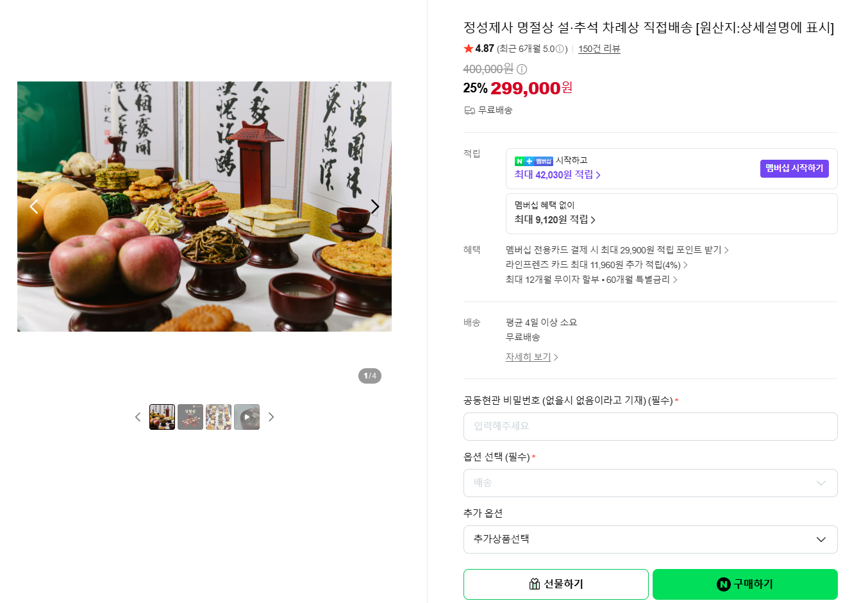Open the 라인프렌즈 카드 추가 적립 link
Image resolution: width=868 pixels, height=603 pixels.
pos(597,265)
